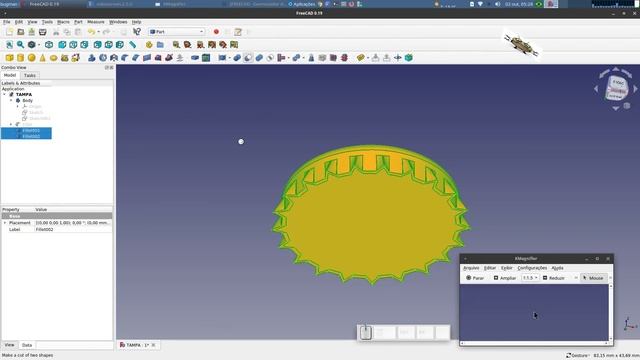Viewport: 640px width, 360px height.
Task: Create a Part box primitive
Action: (9, 58)
